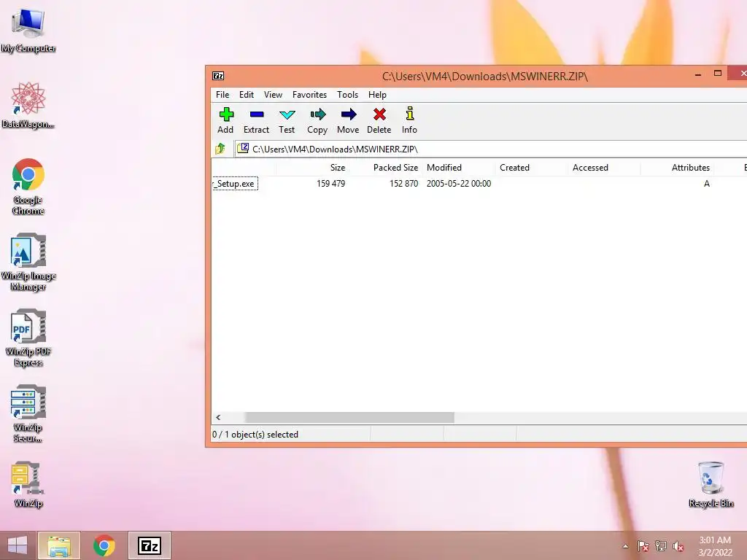Switch to 7-Zip taskbar button
Image resolution: width=747 pixels, height=560 pixels.
point(149,545)
